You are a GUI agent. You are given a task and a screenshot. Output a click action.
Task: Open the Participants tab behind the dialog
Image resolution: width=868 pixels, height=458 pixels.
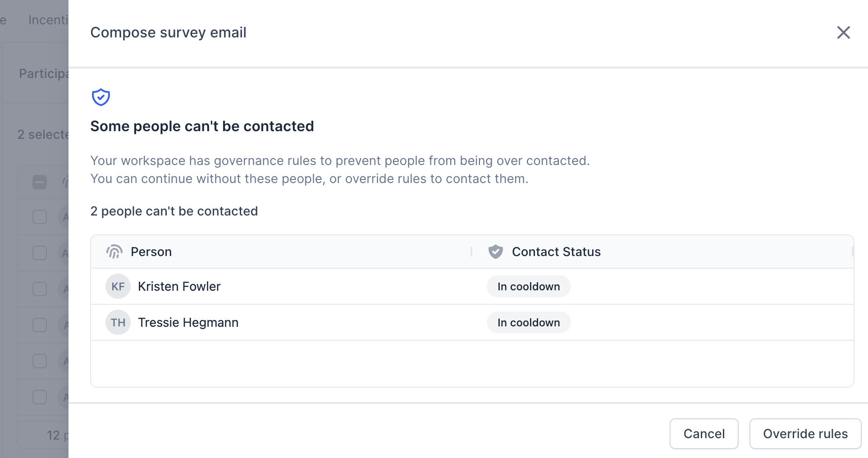[44, 73]
